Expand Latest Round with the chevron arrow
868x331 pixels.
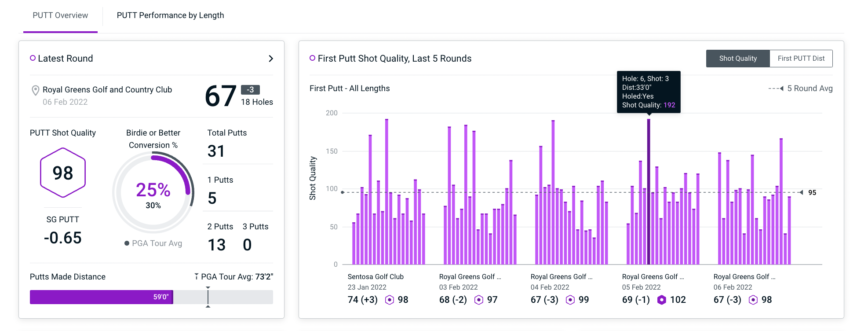pyautogui.click(x=271, y=59)
